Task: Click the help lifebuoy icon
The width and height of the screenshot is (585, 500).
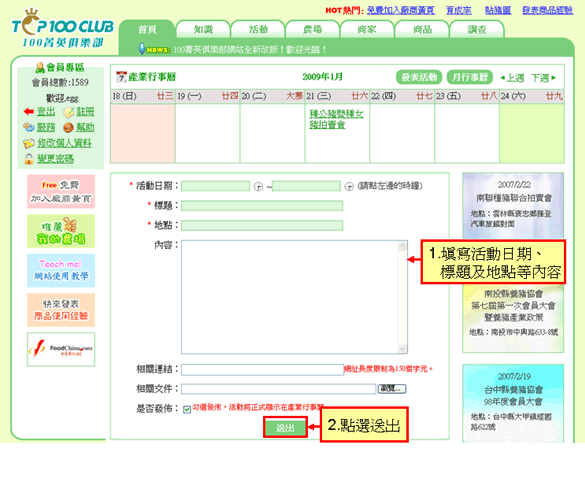Action: [x=68, y=128]
